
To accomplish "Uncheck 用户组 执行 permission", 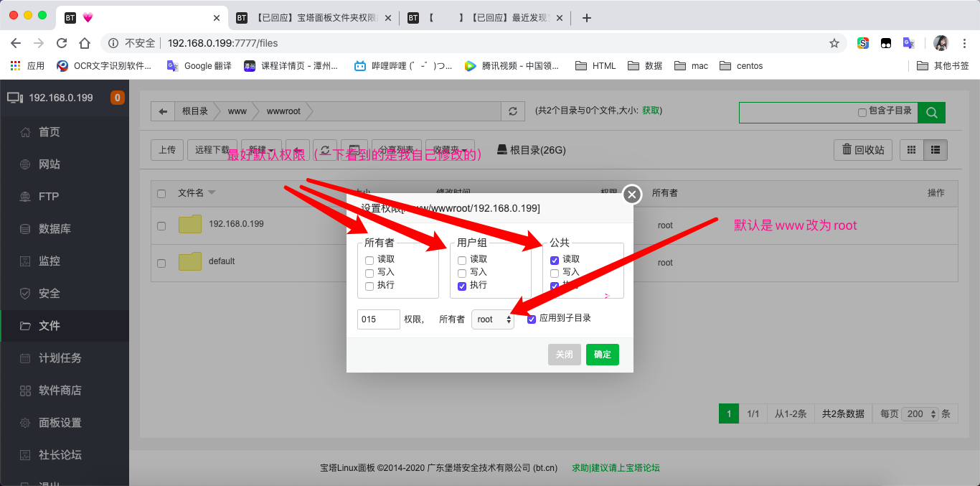I will [462, 286].
